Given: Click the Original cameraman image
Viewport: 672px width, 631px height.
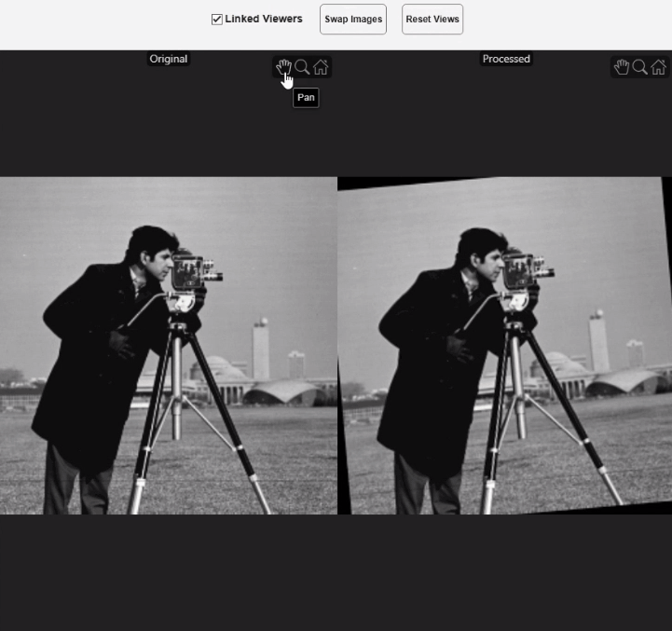Looking at the screenshot, I should click(169, 346).
